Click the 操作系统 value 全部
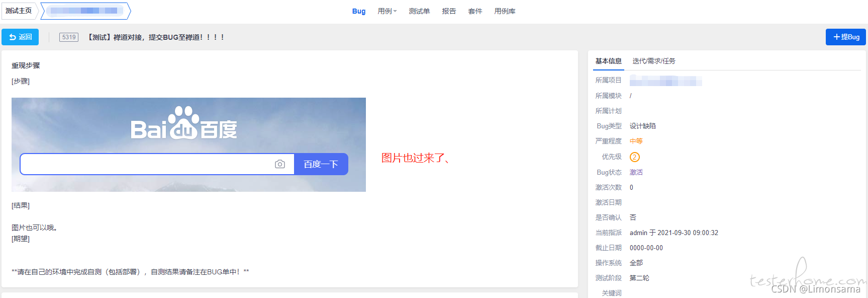868x298 pixels. (x=636, y=263)
